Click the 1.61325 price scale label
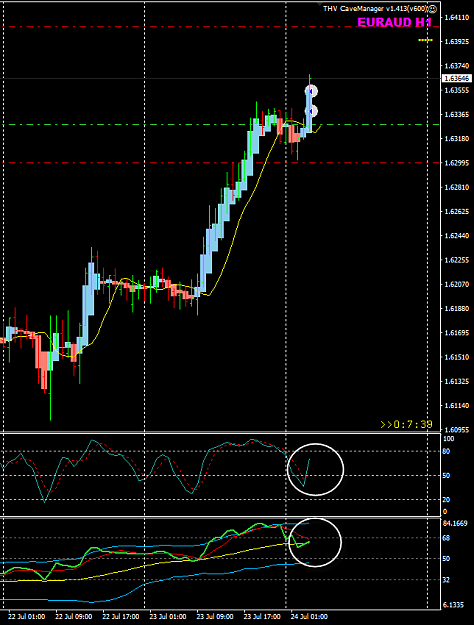 457,381
